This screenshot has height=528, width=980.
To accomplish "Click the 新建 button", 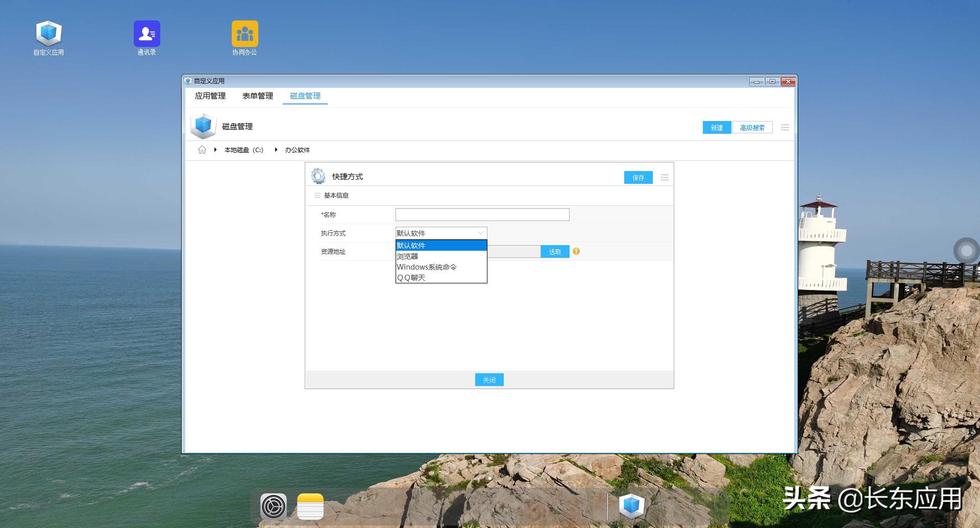I will [x=717, y=127].
